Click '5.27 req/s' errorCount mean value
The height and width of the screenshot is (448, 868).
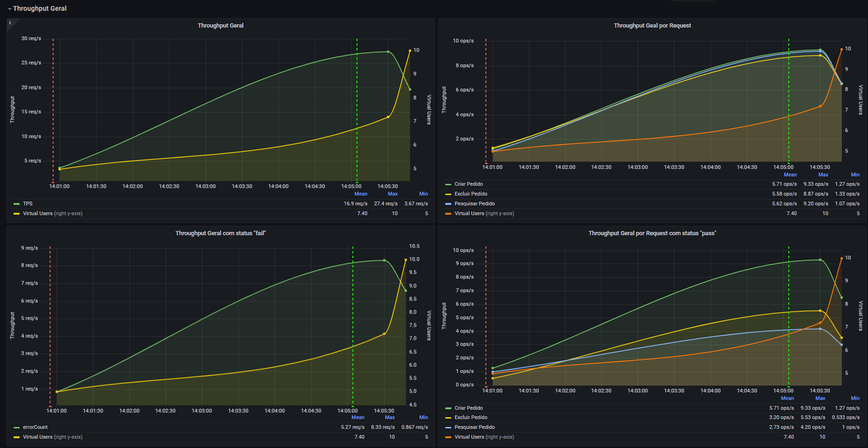coord(353,427)
